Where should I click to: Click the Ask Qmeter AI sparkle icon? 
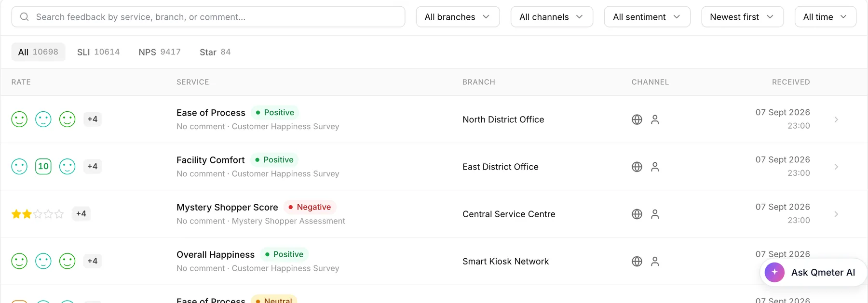click(774, 272)
